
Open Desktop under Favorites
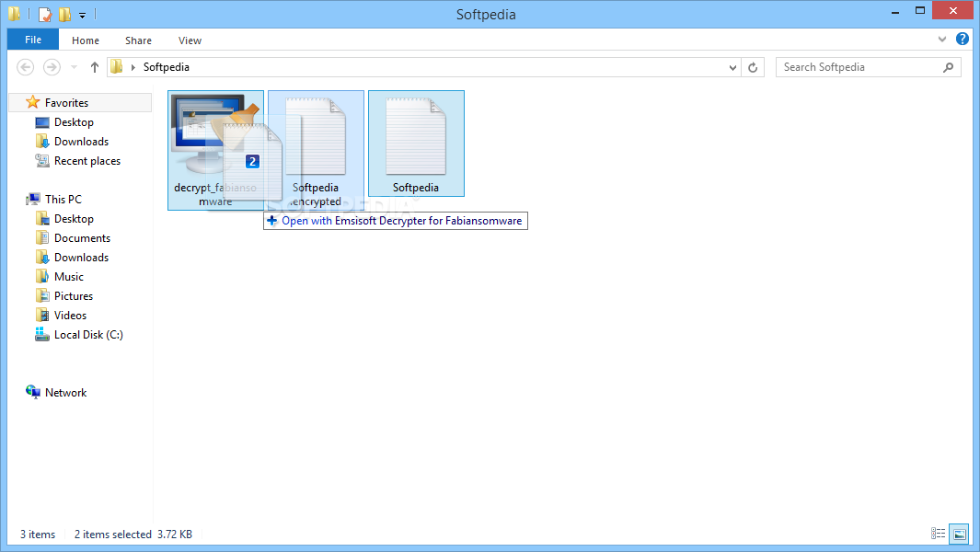tap(74, 122)
